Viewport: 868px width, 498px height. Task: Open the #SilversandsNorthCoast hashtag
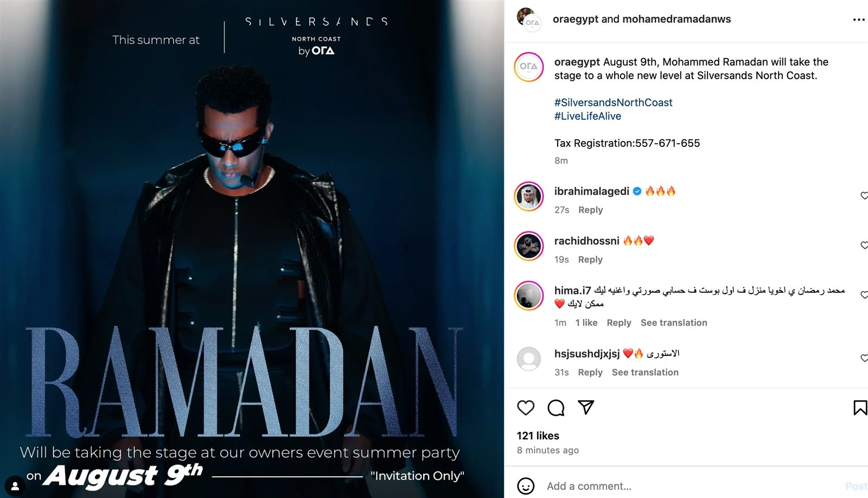pos(613,103)
